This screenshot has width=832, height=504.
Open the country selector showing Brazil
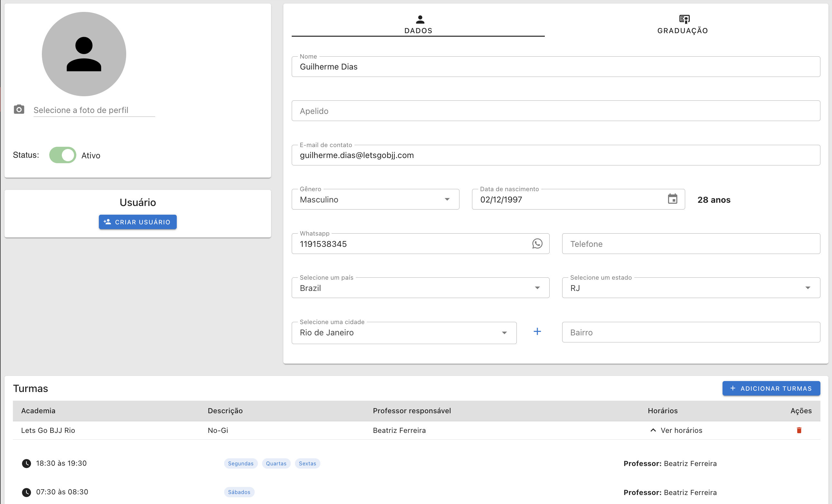(420, 288)
